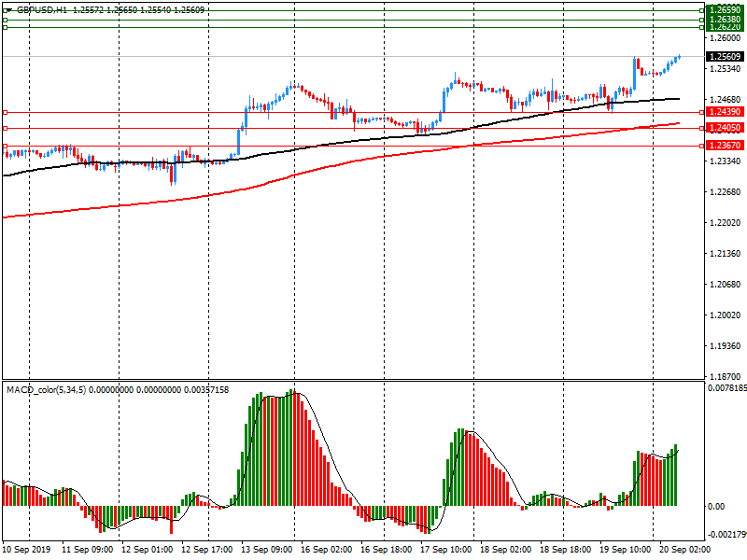Select the red 1.24050 level price tag
Screen dimensions: 747x560
click(x=725, y=128)
